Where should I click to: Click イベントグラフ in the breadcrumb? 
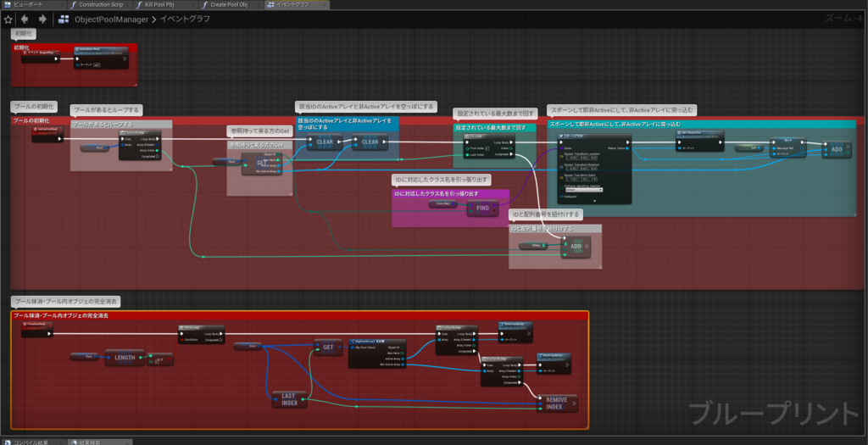(x=185, y=19)
